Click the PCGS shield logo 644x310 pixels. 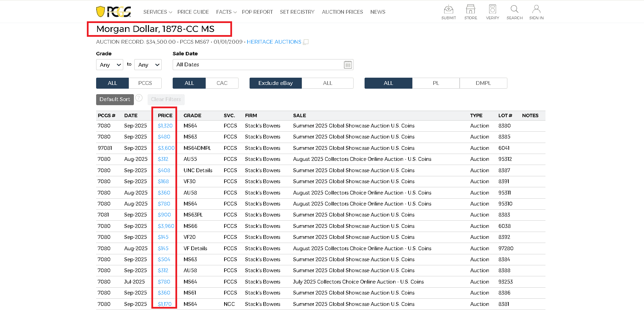click(x=101, y=11)
